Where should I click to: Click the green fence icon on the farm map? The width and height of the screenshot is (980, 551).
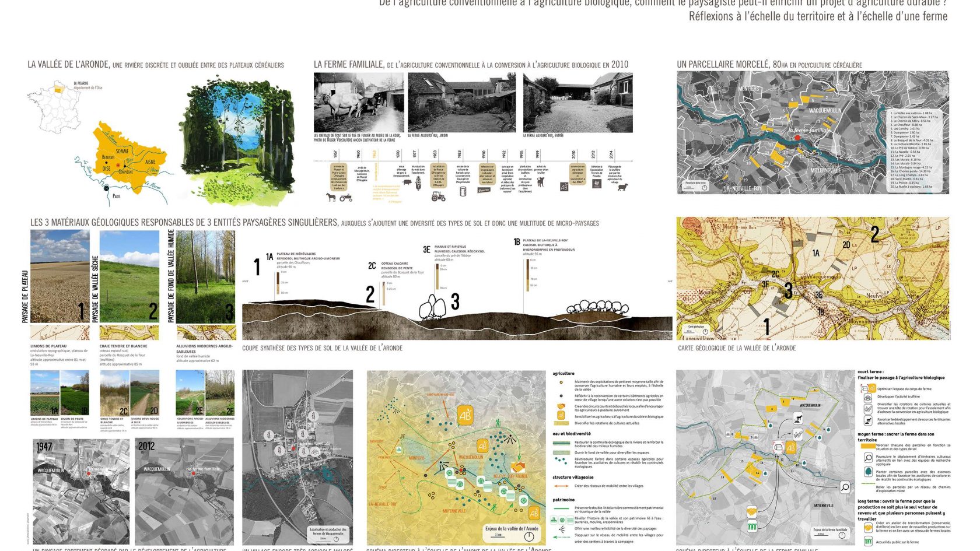coord(752,527)
